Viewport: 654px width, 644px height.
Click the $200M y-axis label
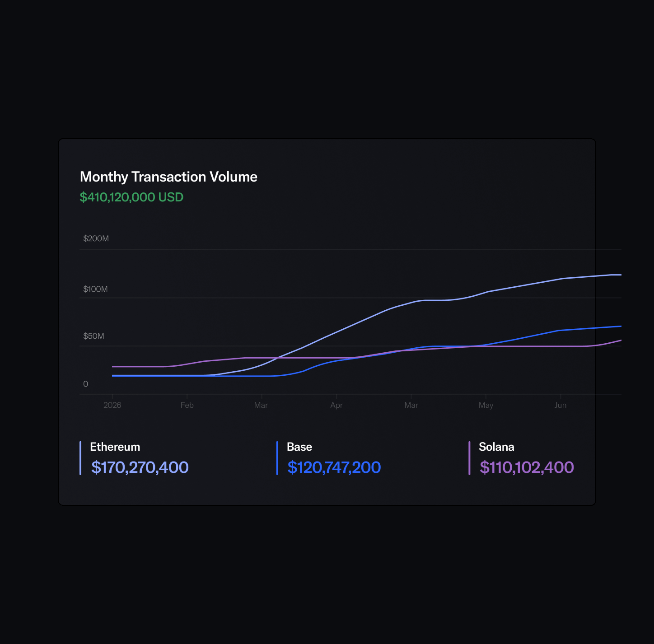(96, 238)
